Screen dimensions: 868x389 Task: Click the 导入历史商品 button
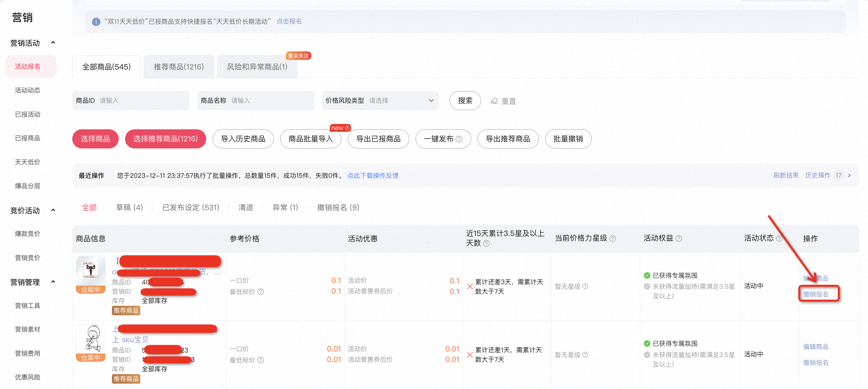point(243,139)
